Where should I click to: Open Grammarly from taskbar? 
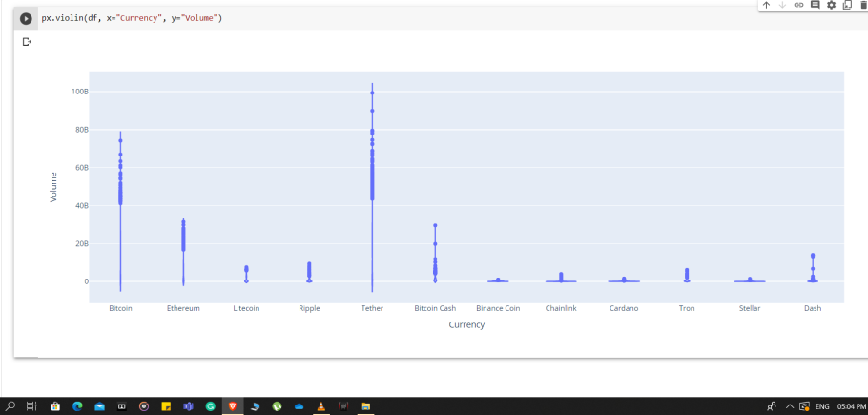[211, 406]
